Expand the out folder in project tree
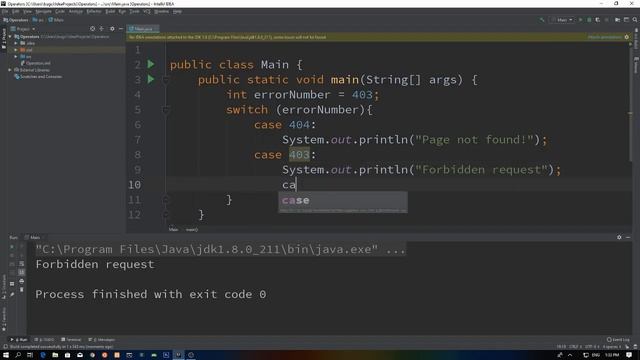 16,50
